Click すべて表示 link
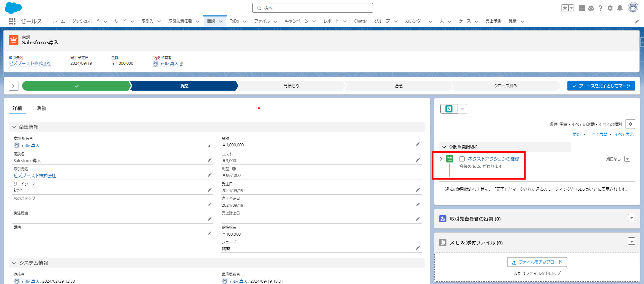The width and height of the screenshot is (644, 284). [624, 135]
